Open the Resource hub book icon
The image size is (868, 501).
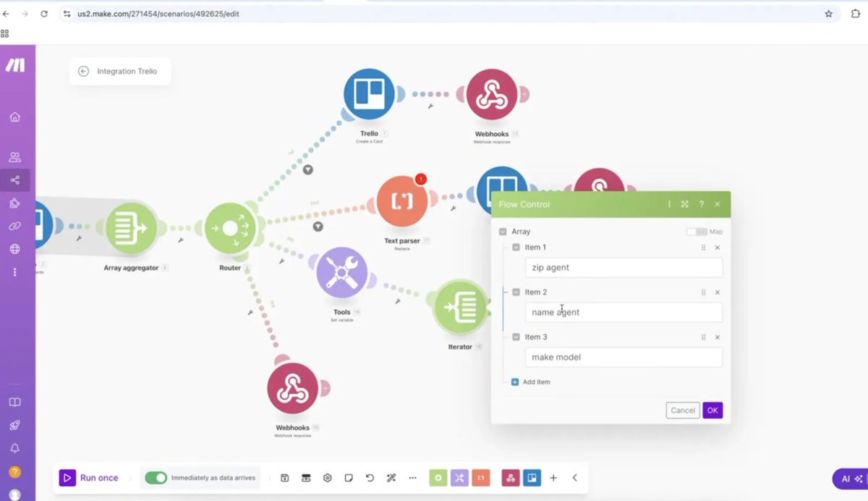[15, 403]
